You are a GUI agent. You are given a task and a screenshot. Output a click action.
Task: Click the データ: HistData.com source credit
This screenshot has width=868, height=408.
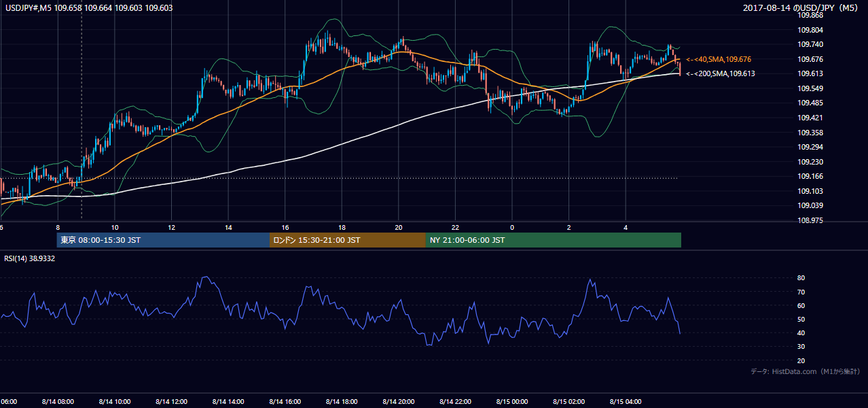coord(806,371)
